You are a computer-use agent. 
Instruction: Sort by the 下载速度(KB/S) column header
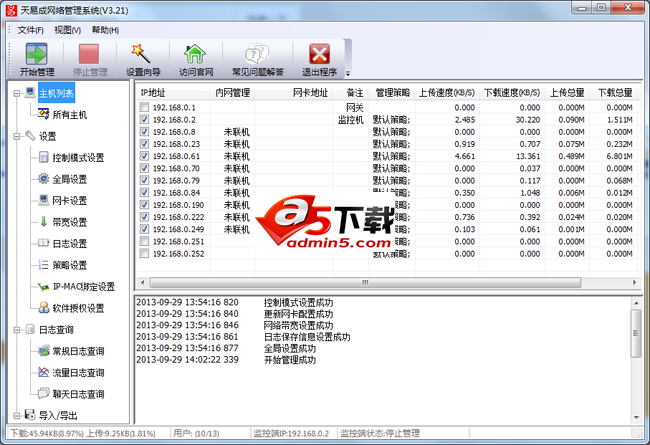pos(512,92)
